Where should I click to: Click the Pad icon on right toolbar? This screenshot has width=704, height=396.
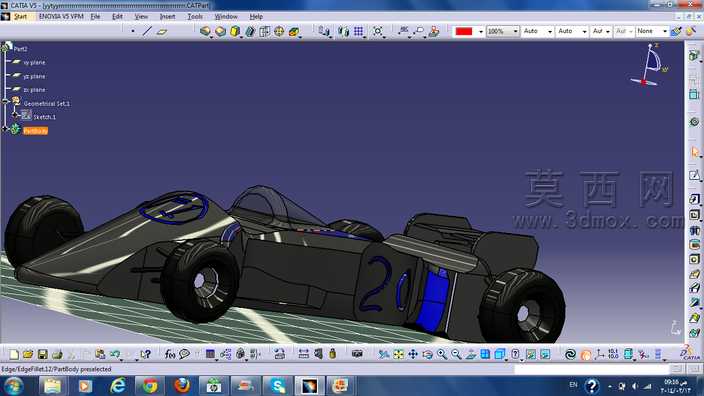click(x=694, y=199)
